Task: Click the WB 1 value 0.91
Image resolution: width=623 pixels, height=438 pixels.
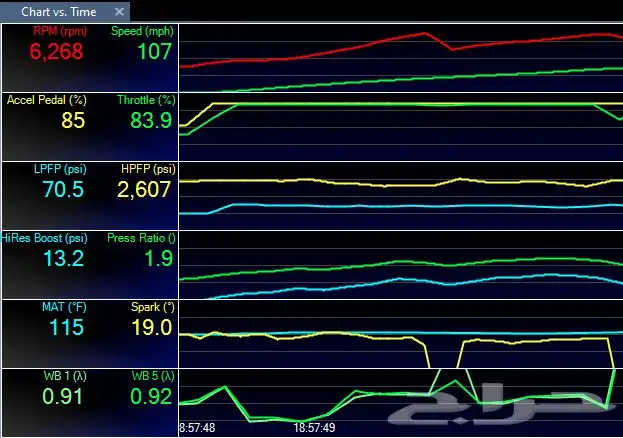Action: click(x=62, y=397)
